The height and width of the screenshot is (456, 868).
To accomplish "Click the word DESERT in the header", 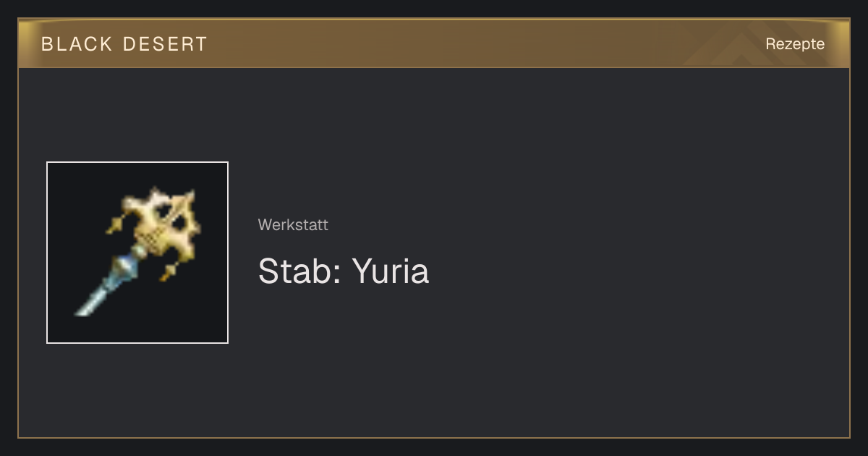I will coord(165,44).
